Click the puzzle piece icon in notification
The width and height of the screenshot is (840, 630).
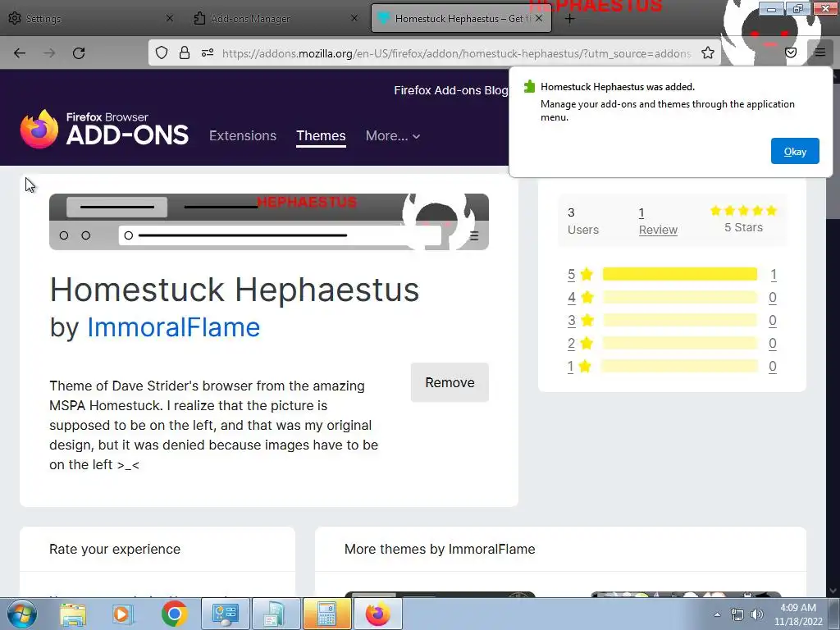pyautogui.click(x=529, y=87)
